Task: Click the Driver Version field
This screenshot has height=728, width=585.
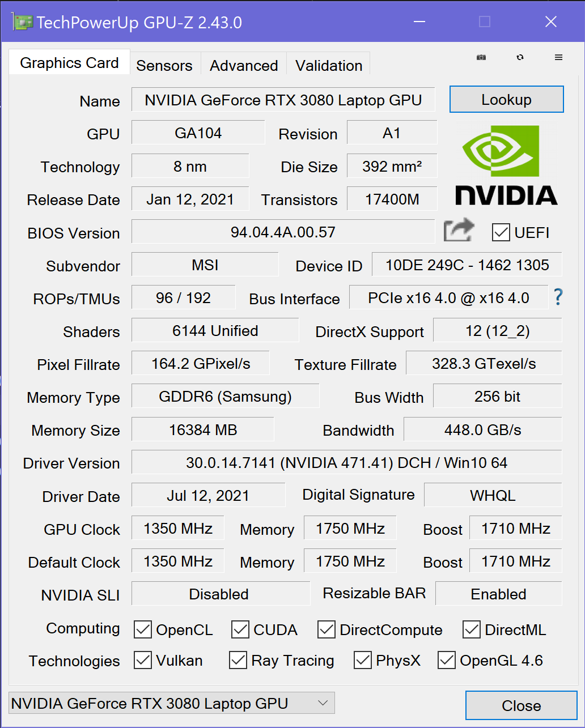Action: (346, 463)
